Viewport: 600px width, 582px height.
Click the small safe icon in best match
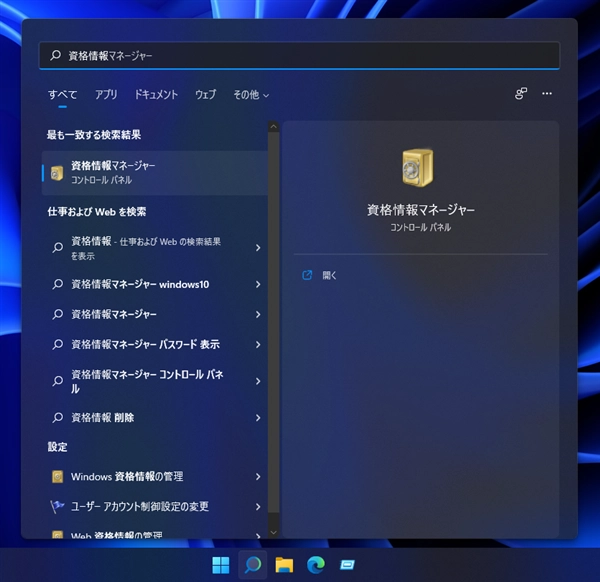pyautogui.click(x=57, y=173)
